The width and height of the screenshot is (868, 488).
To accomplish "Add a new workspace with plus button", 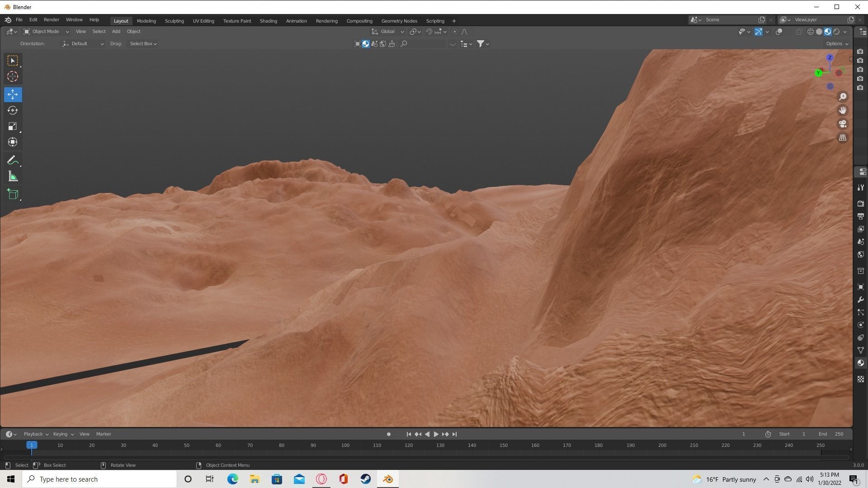I will pyautogui.click(x=454, y=21).
